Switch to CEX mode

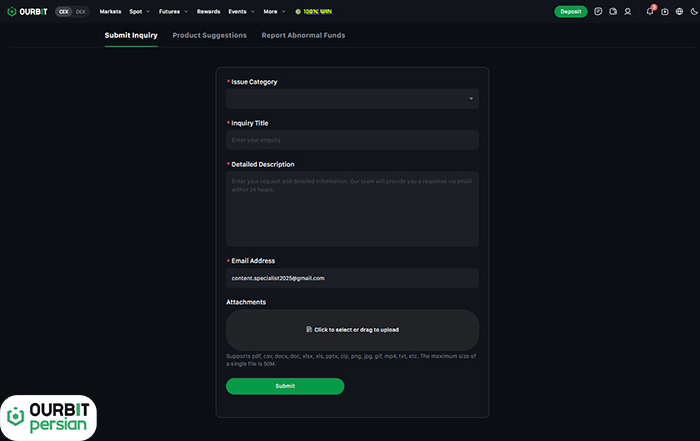pos(64,12)
